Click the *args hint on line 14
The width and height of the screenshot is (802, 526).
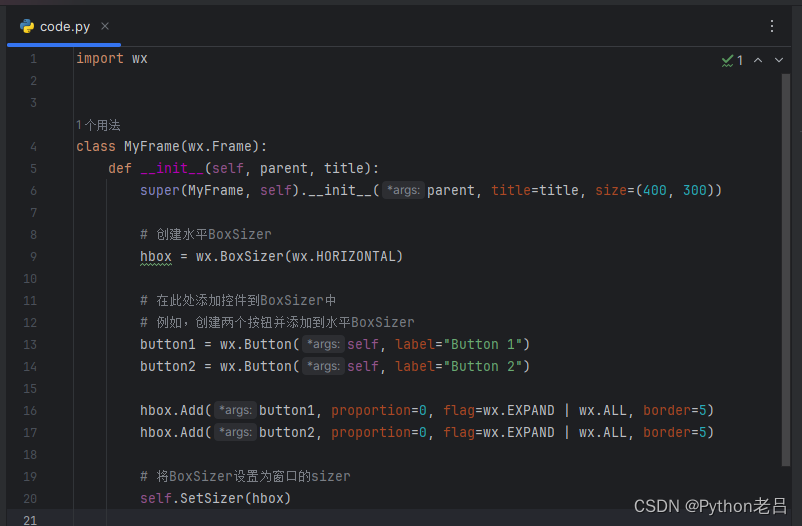point(323,366)
